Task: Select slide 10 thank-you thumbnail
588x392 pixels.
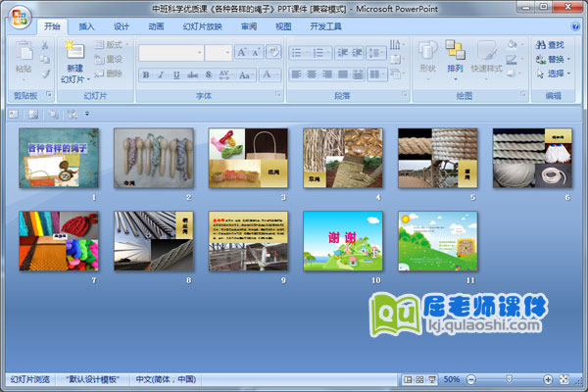Action: [343, 241]
